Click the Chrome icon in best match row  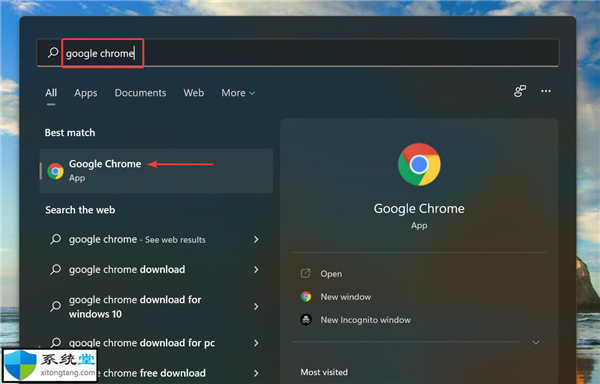click(55, 171)
